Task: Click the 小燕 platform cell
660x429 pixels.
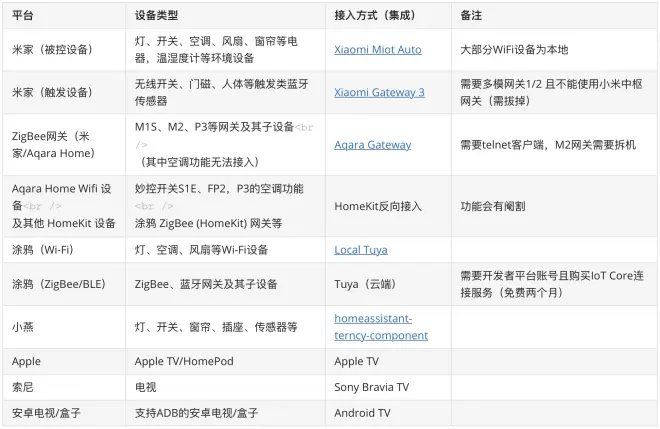Action: (x=22, y=326)
